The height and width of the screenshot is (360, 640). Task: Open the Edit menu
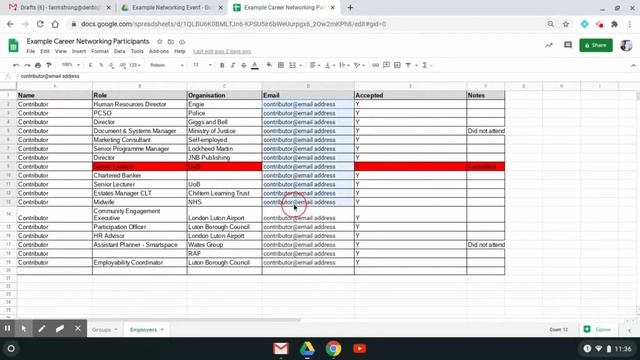pyautogui.click(x=45, y=51)
